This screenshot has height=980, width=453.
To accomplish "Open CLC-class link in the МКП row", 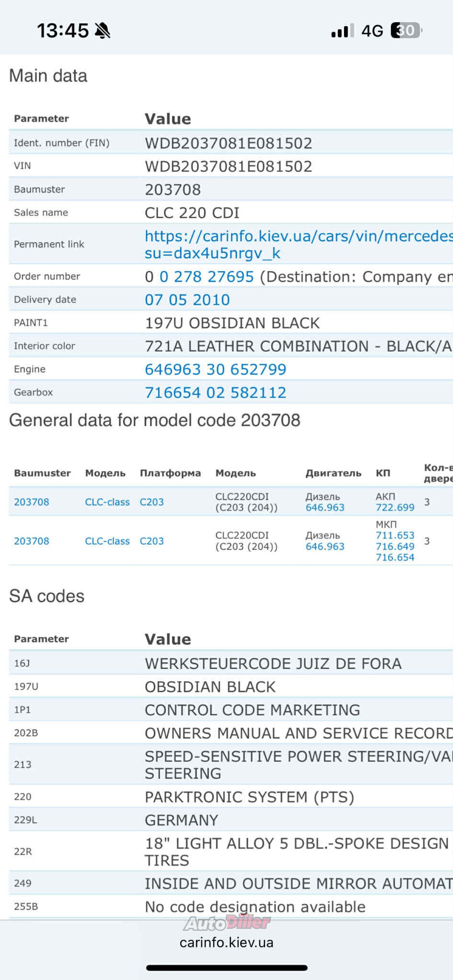I will pyautogui.click(x=107, y=541).
